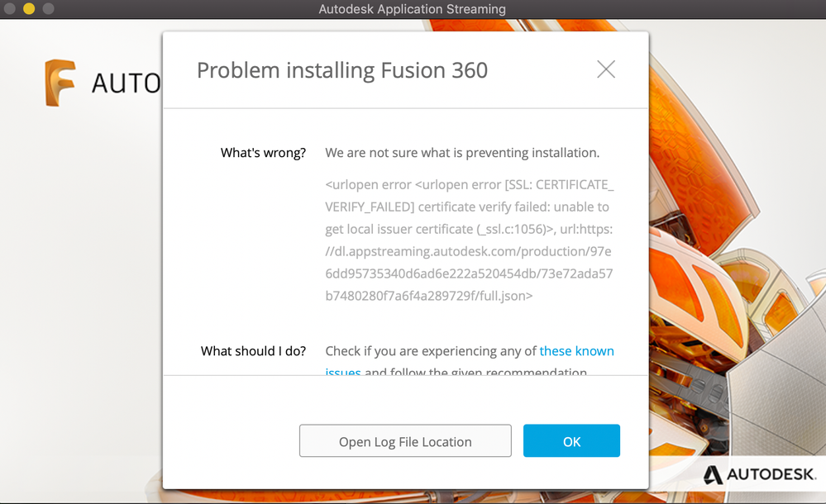Click the yellow minimize window button
826x504 pixels.
tap(29, 8)
